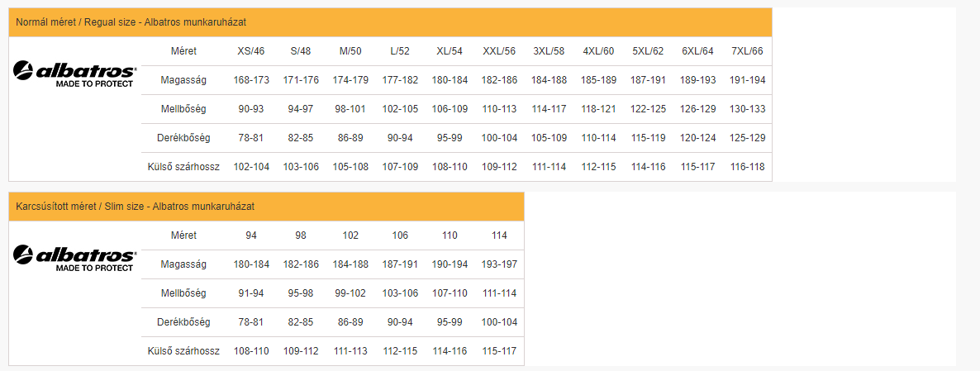Image resolution: width=980 pixels, height=371 pixels.
Task: Select the 114 size header in slim table
Action: pos(499,235)
